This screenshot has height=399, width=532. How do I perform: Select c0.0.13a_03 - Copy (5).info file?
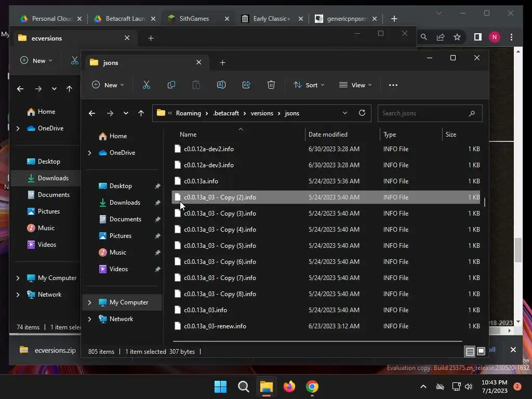tap(326, 246)
